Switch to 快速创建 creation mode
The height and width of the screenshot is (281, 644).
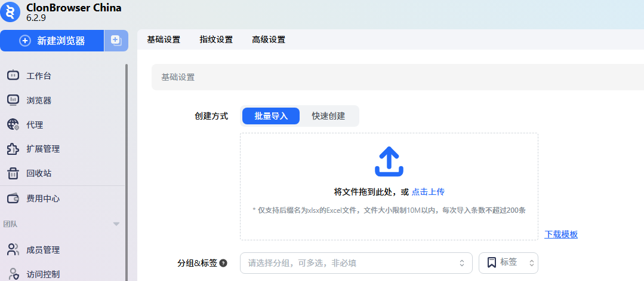click(x=328, y=116)
